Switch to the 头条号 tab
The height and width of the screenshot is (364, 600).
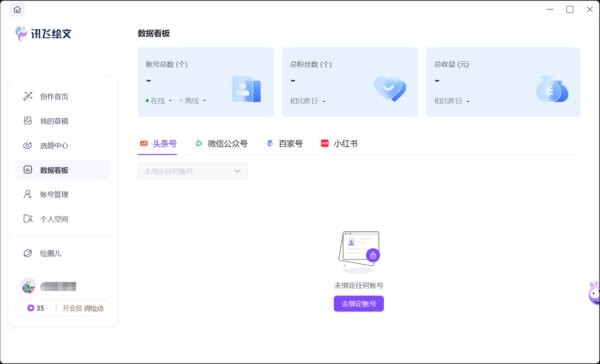157,144
